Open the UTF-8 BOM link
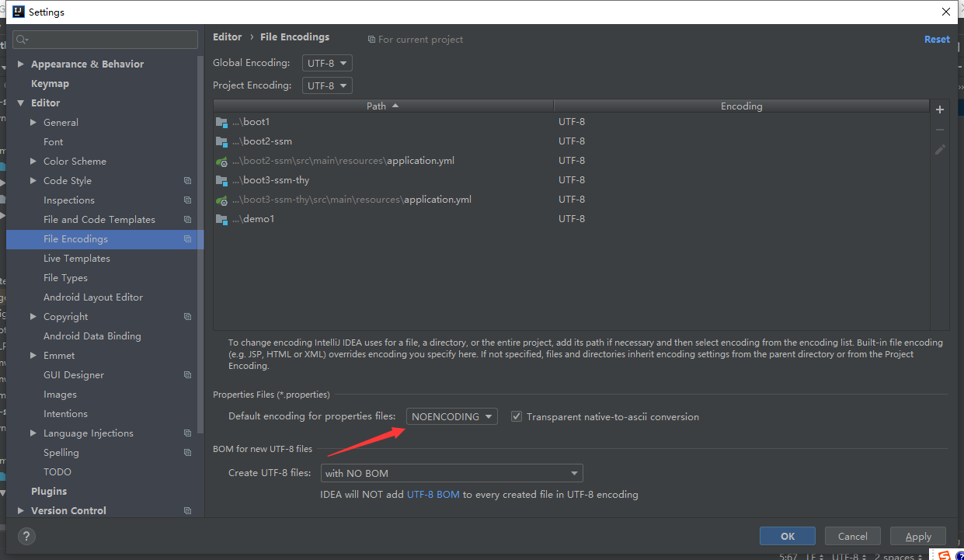 [433, 494]
